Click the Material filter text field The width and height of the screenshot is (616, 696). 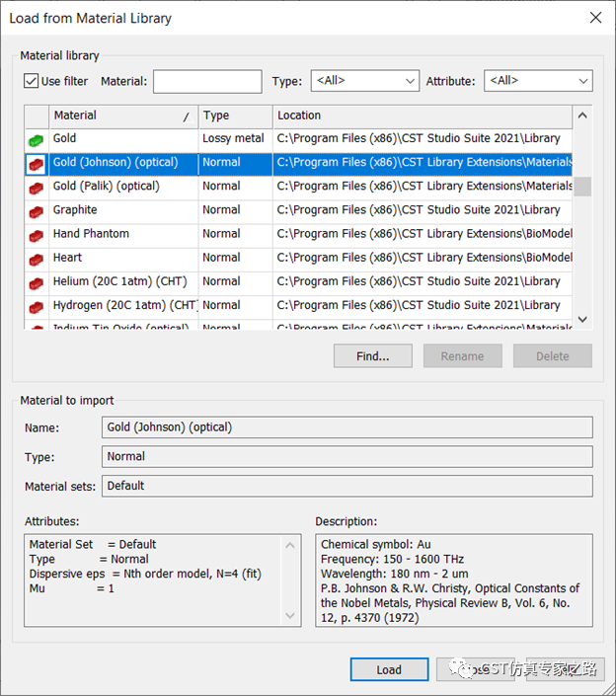tap(207, 81)
